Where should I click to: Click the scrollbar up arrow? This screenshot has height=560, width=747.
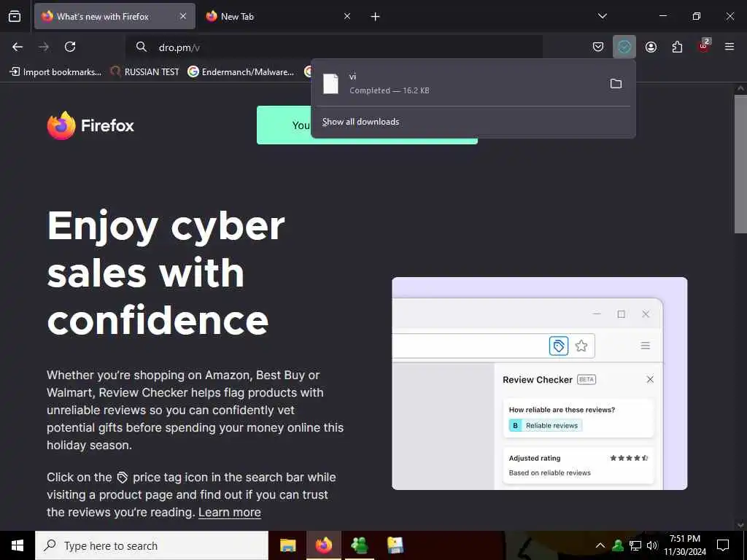[x=740, y=88]
